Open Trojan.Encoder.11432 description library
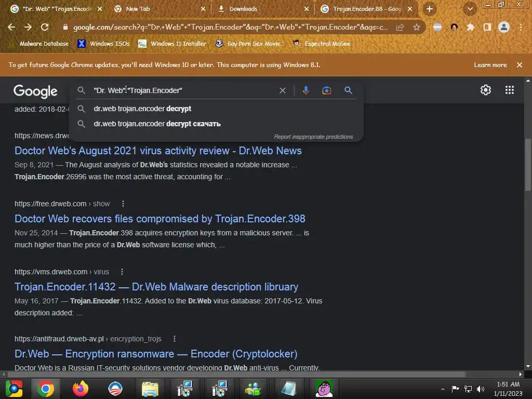This screenshot has height=399, width=532. click(x=156, y=287)
